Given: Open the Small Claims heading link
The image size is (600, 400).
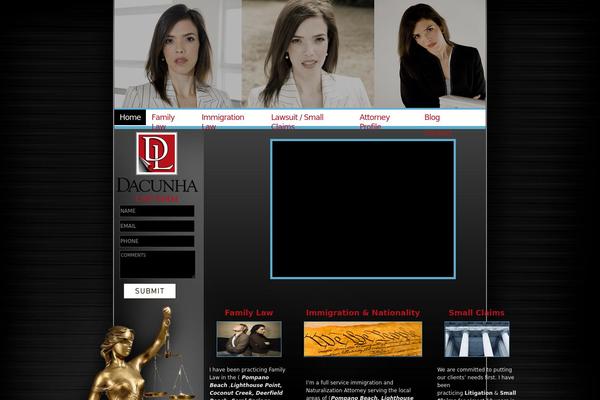Looking at the screenshot, I should (x=476, y=313).
